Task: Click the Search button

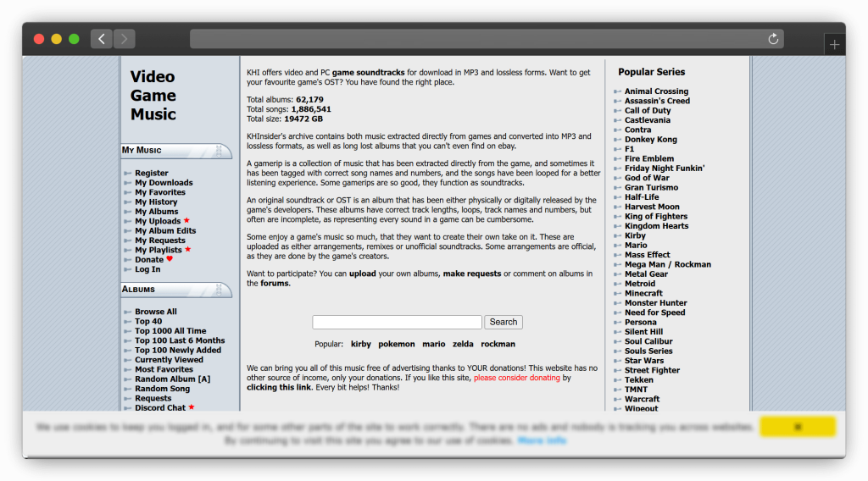Action: tap(503, 322)
